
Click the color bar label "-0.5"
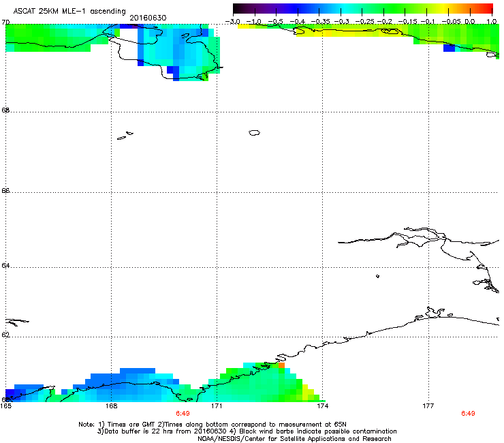pyautogui.click(x=275, y=22)
